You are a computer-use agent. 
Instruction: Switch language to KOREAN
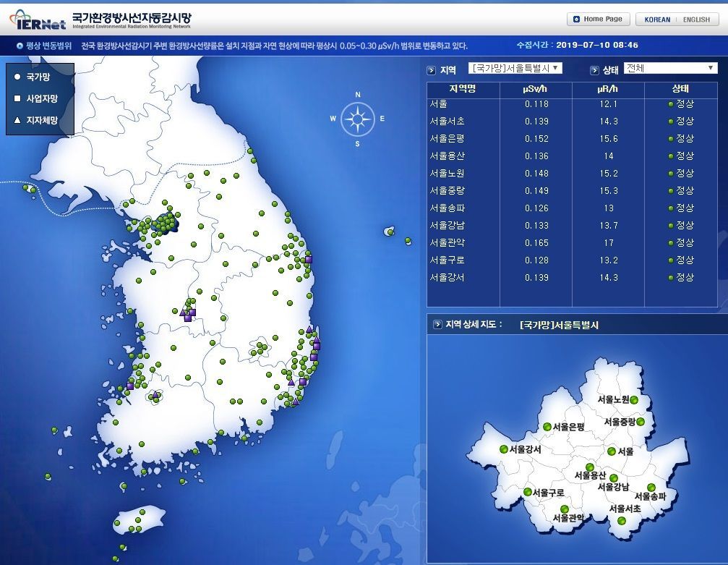click(x=657, y=20)
